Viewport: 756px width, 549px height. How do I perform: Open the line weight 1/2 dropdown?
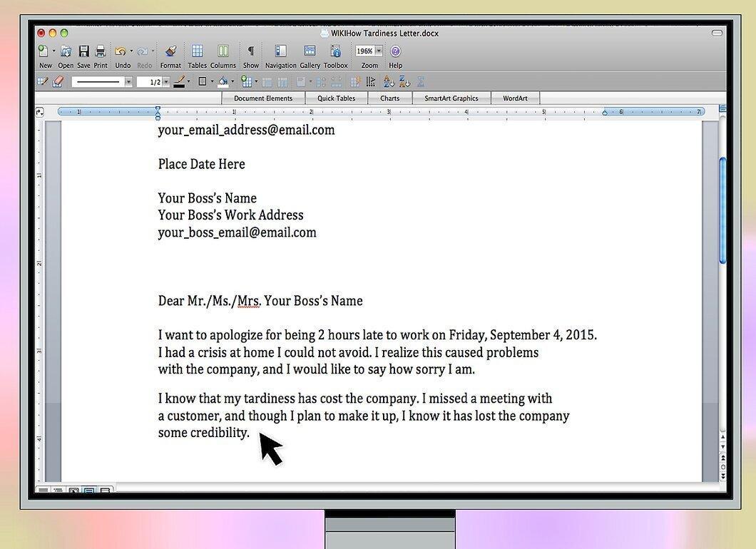[x=153, y=82]
